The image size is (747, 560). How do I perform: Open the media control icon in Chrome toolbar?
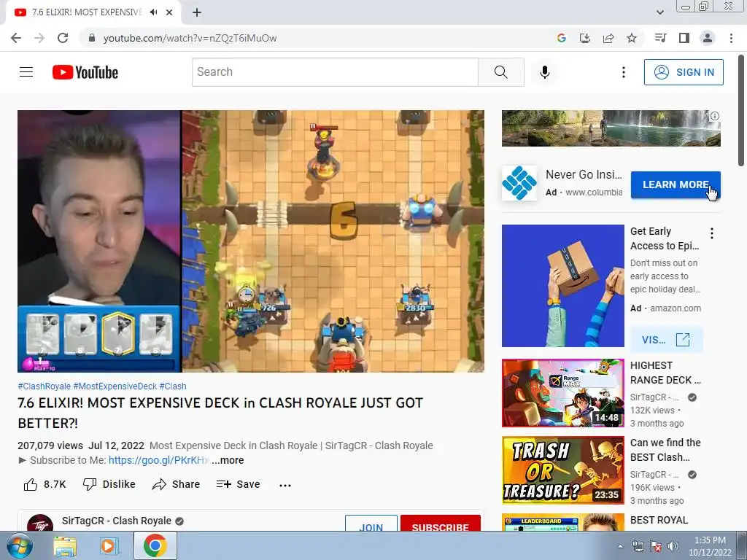point(660,38)
